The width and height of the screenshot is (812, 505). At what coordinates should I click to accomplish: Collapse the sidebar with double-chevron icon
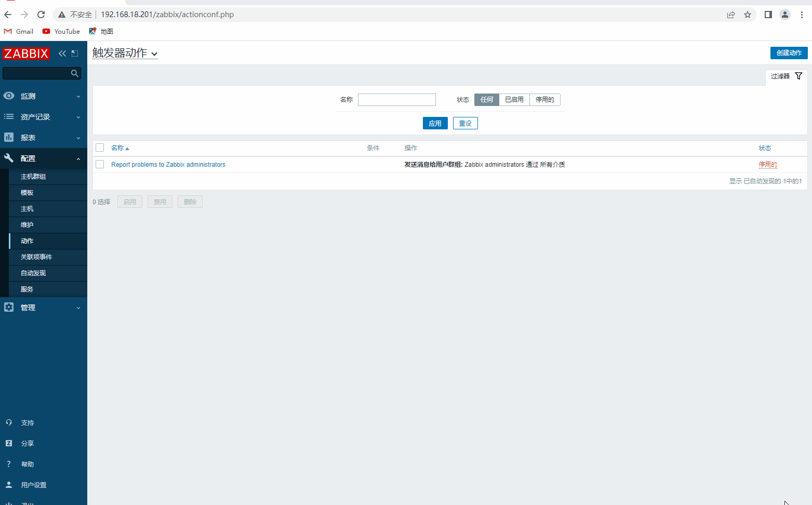62,54
